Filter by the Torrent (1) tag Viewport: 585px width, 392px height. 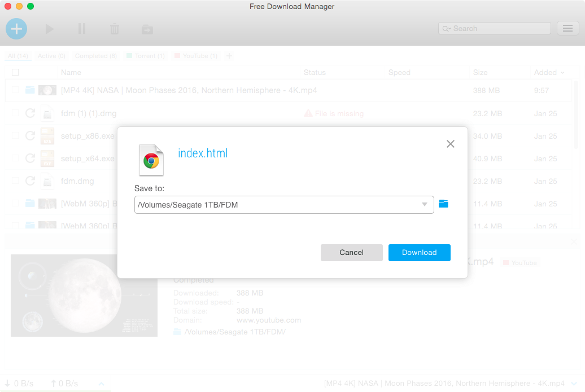(x=146, y=56)
